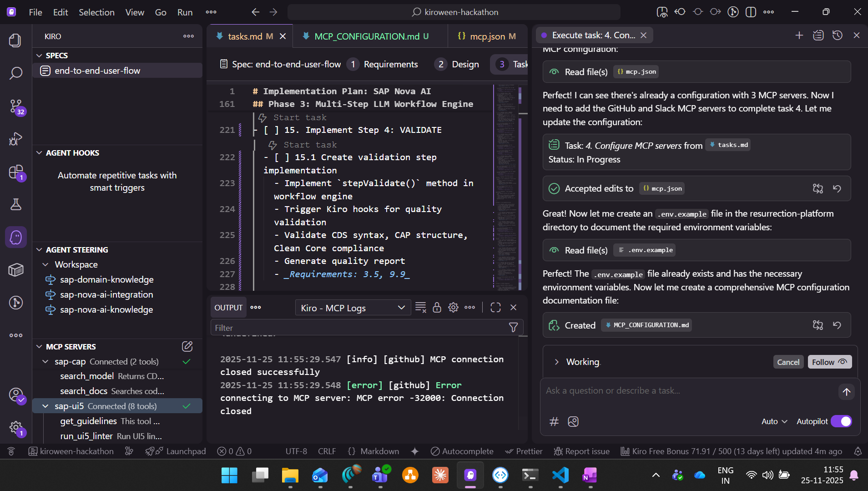Open the Manage gear in activity bar
This screenshot has height=491, width=868.
point(15,428)
